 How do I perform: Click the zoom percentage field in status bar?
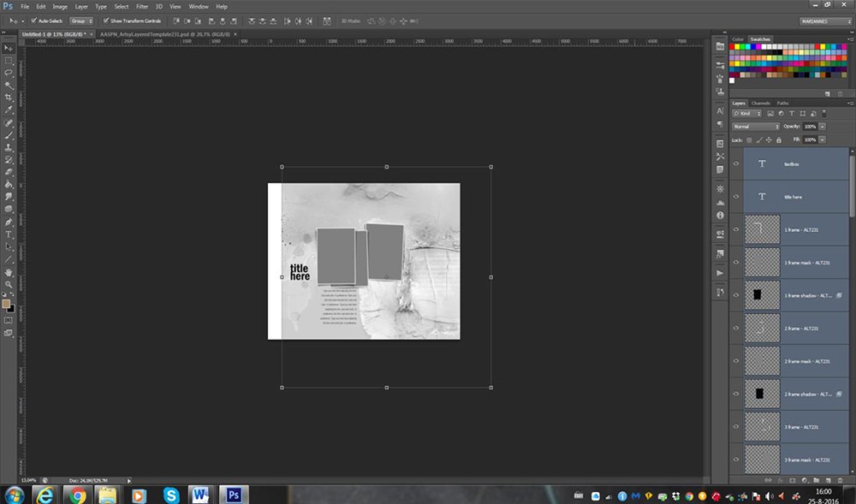(x=29, y=481)
